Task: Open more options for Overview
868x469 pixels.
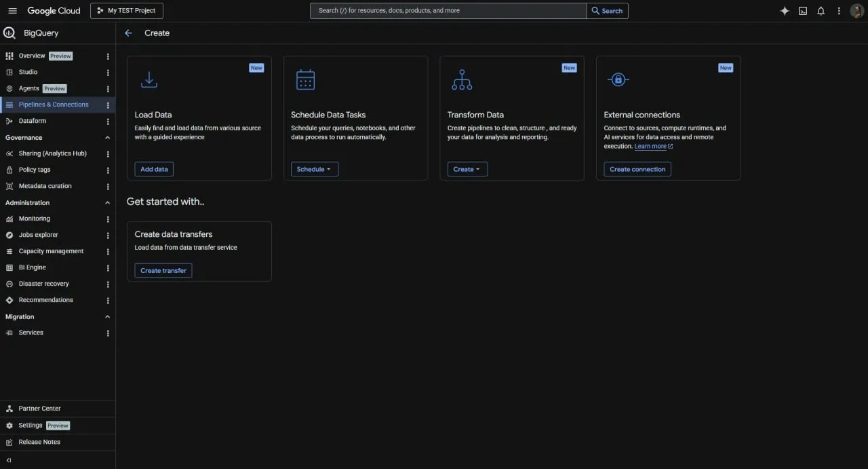Action: [x=108, y=56]
